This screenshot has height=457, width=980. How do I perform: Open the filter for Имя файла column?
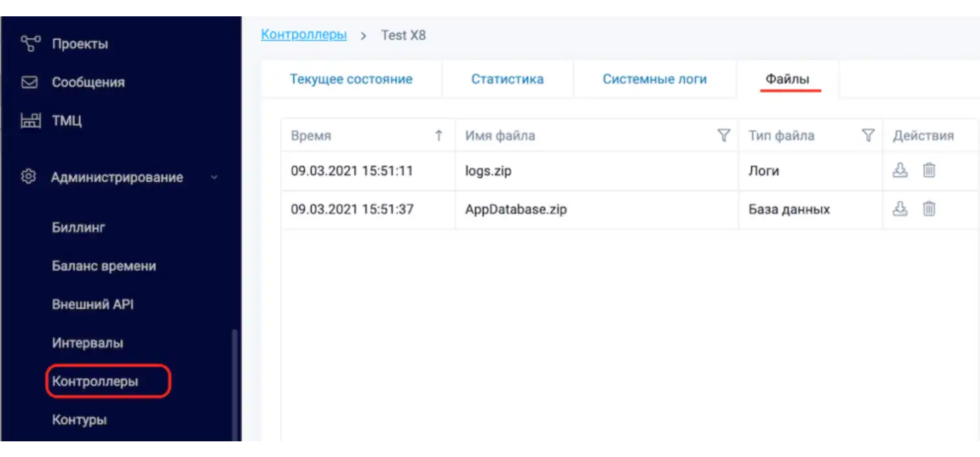click(x=723, y=135)
